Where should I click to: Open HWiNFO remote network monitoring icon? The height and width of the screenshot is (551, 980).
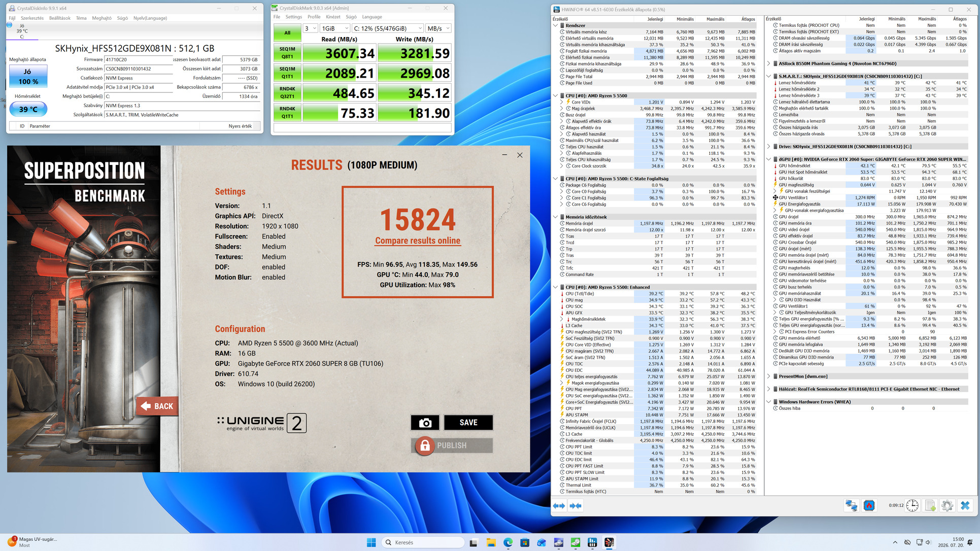point(851,505)
